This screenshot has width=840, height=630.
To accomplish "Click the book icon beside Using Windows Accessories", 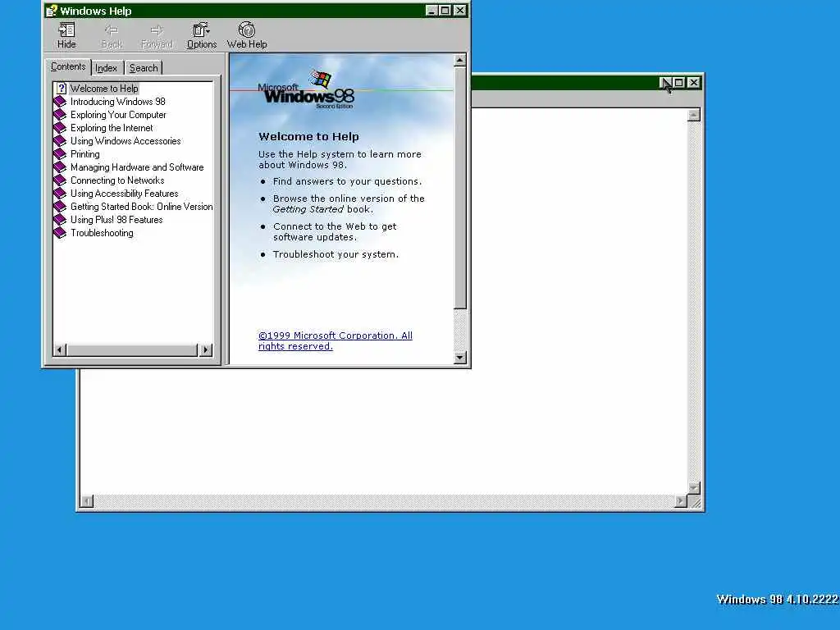I will pyautogui.click(x=60, y=141).
